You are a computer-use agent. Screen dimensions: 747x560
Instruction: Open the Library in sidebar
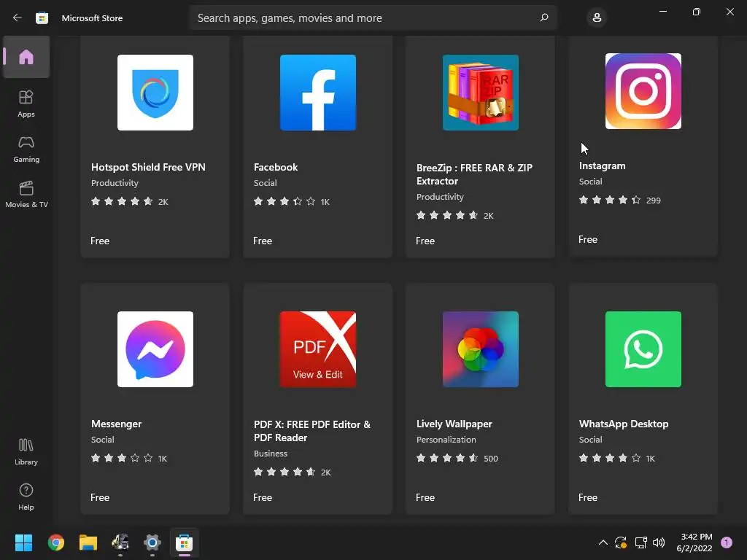coord(26,451)
